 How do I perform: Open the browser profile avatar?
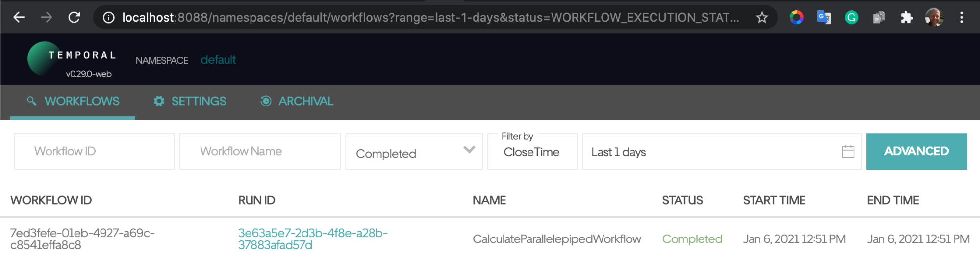[934, 18]
